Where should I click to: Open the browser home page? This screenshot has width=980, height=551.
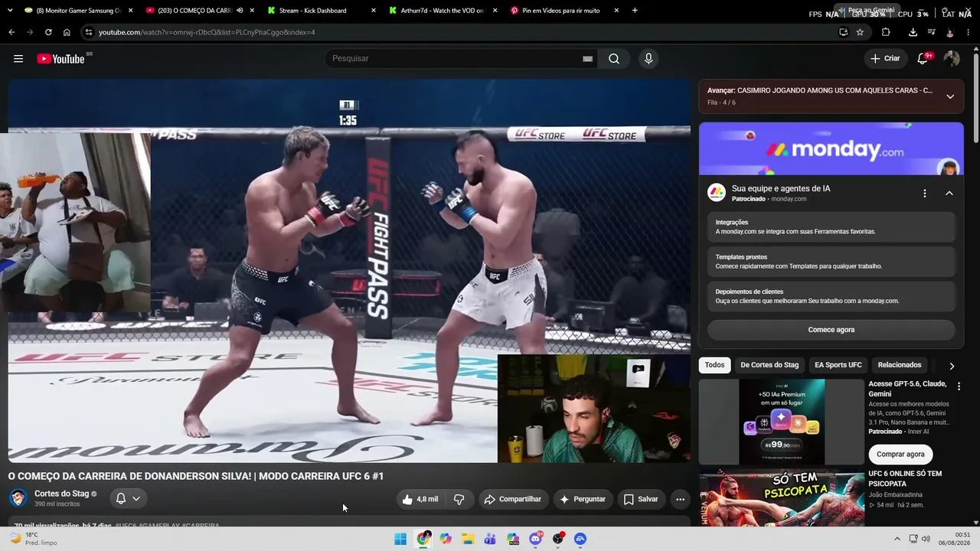[67, 32]
